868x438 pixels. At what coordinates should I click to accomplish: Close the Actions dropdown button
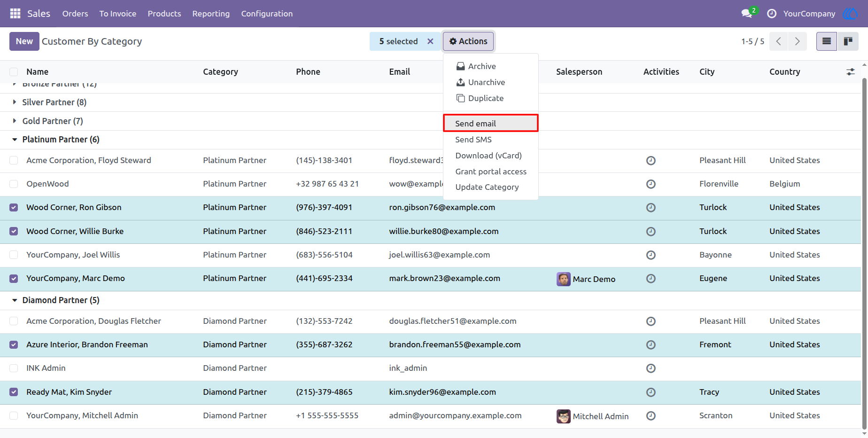pos(468,41)
